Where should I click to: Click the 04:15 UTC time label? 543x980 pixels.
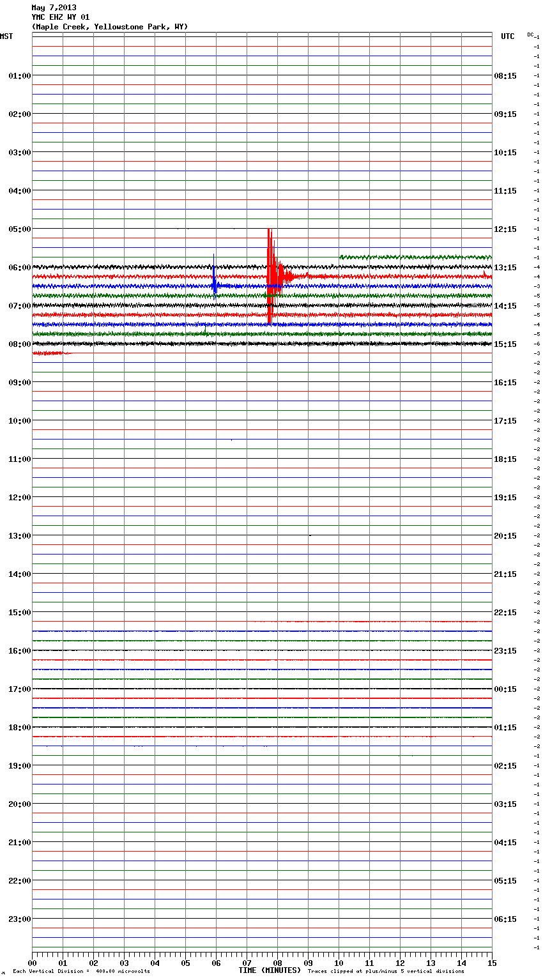click(505, 843)
